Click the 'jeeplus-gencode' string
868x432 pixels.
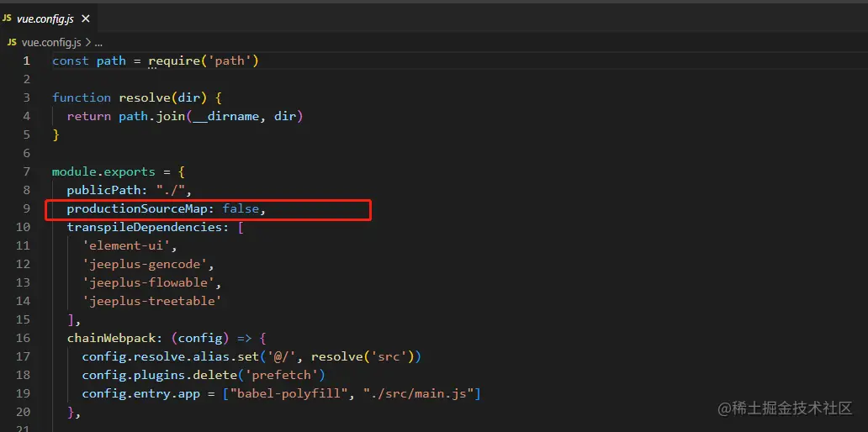pyautogui.click(x=145, y=264)
